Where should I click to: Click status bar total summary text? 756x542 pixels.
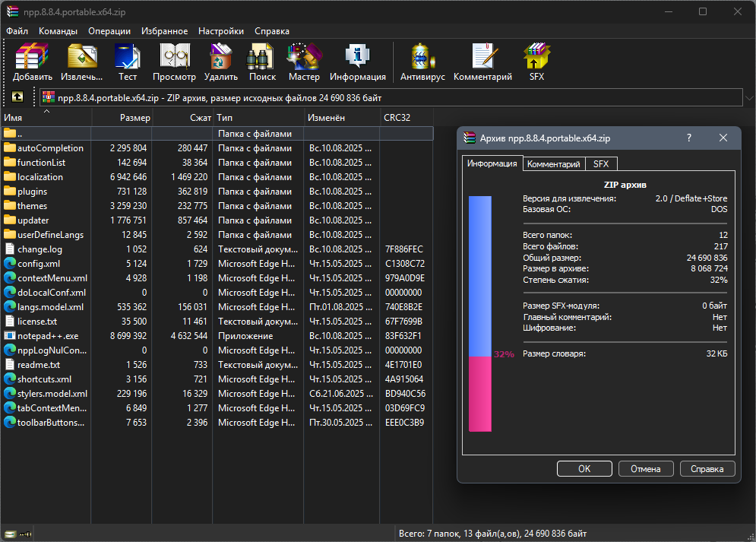(492, 534)
